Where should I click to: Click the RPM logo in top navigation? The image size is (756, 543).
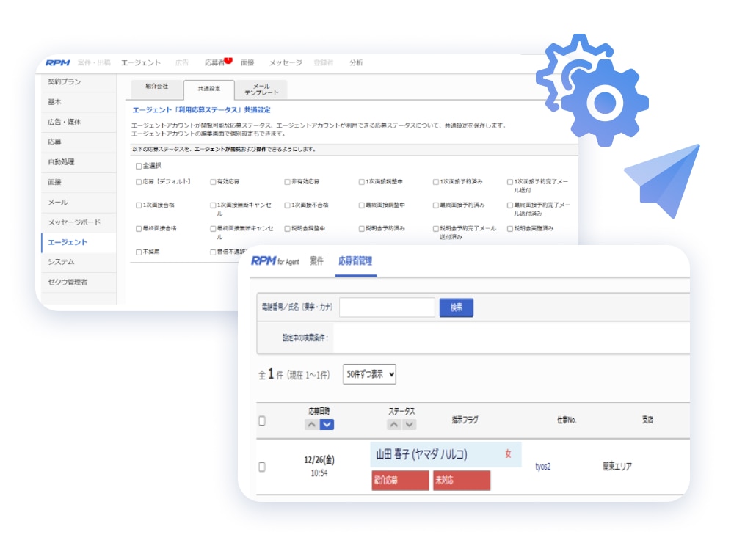point(57,63)
